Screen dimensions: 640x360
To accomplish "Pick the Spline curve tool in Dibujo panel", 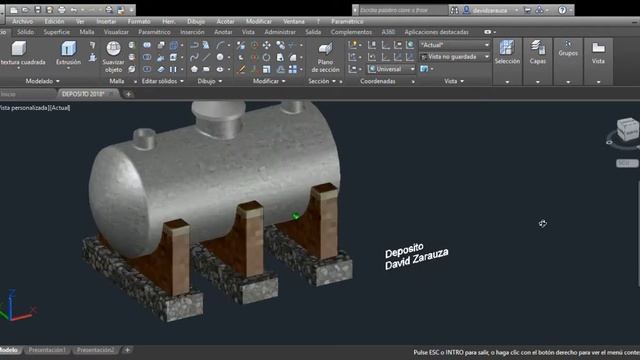I will pyautogui.click(x=194, y=57).
